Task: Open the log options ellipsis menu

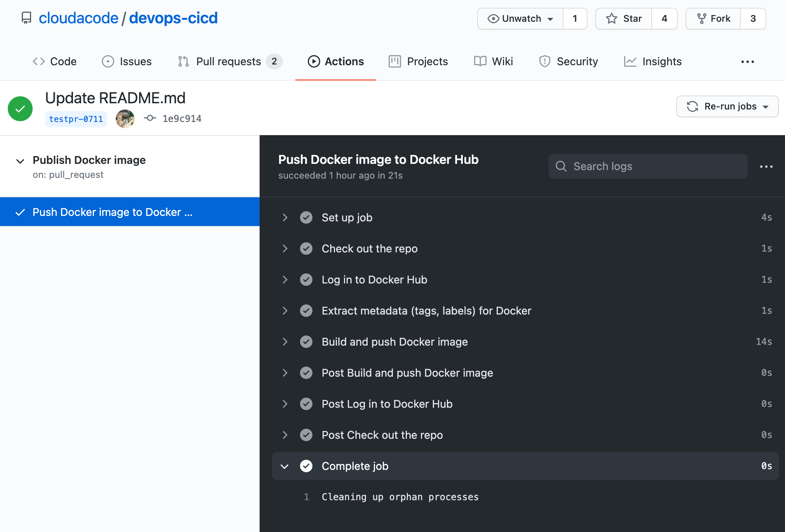Action: click(766, 167)
